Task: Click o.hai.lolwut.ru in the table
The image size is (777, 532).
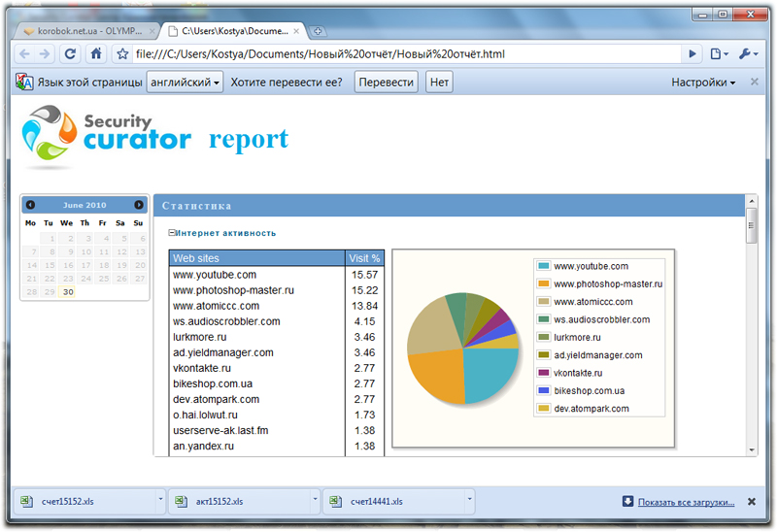Action: 205,416
